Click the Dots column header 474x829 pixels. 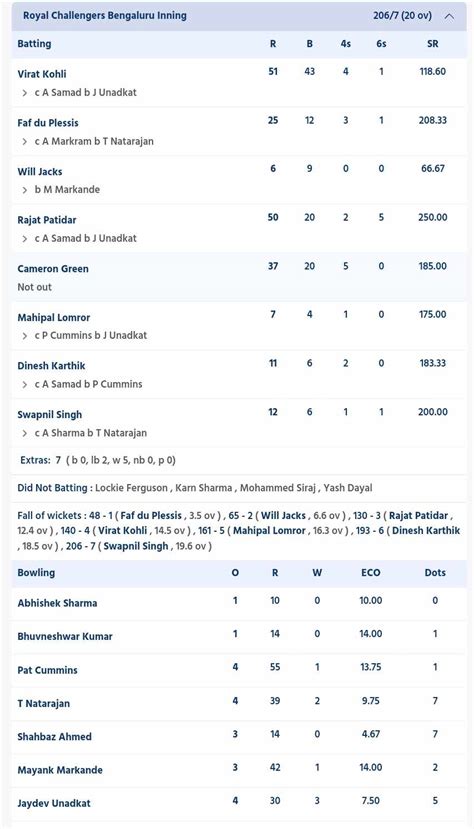tap(435, 573)
